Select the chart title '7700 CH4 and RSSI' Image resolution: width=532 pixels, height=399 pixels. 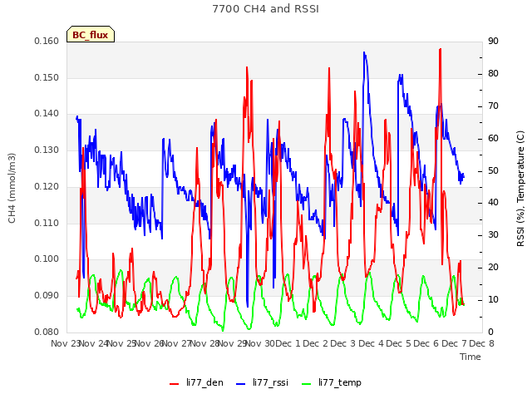click(266, 9)
